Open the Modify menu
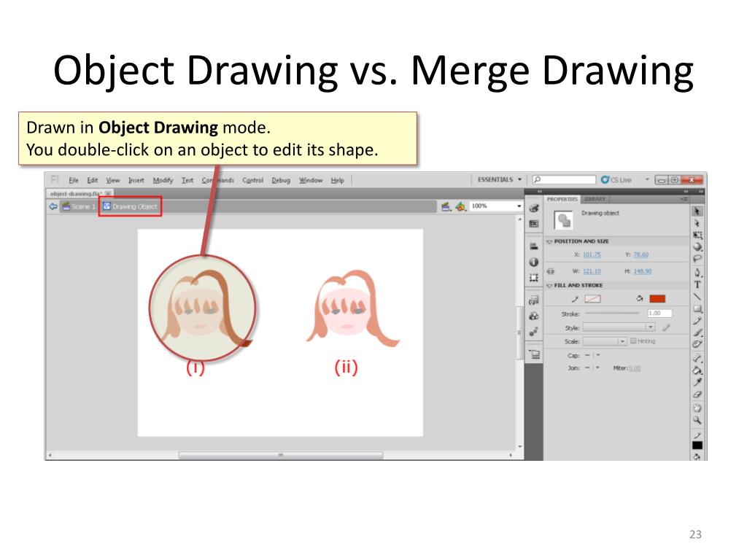The image size is (747, 560). click(163, 180)
